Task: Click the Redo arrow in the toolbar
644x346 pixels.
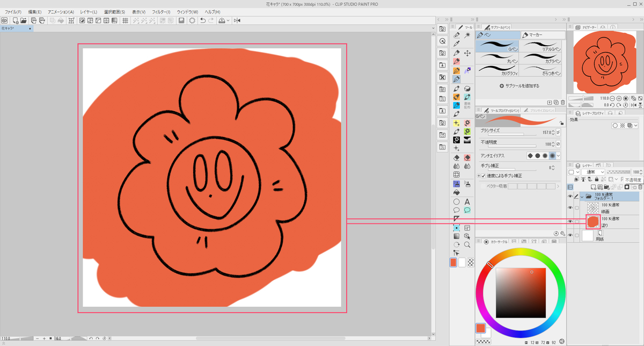Action: point(211,20)
